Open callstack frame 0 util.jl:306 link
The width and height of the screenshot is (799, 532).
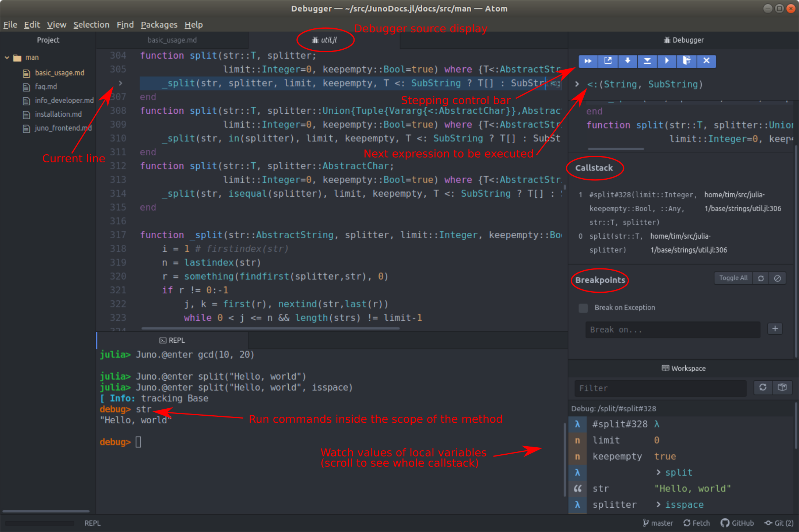point(688,243)
